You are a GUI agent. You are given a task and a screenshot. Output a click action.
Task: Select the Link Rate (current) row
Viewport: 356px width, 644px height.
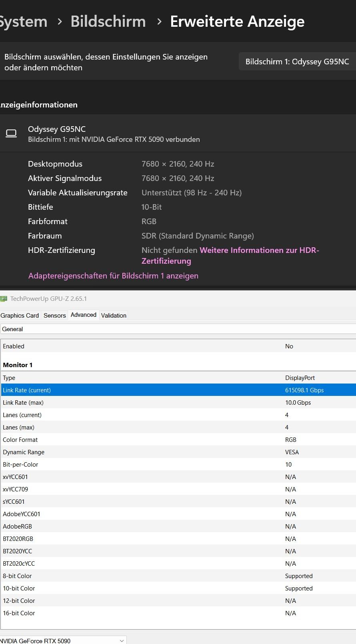(x=178, y=390)
